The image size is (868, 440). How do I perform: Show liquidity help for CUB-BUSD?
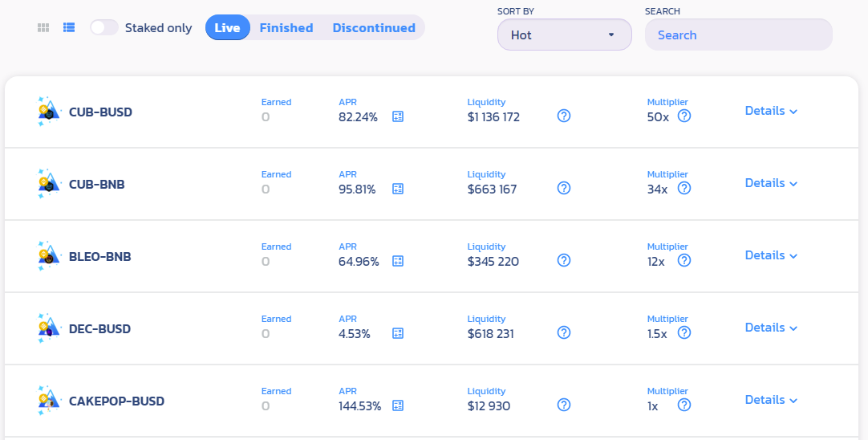[563, 116]
